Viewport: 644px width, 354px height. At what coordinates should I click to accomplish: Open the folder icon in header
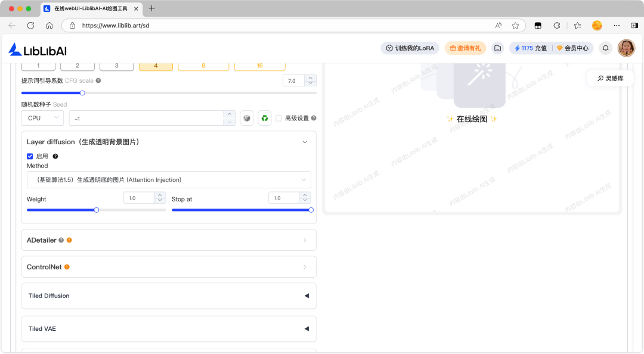[x=497, y=48]
